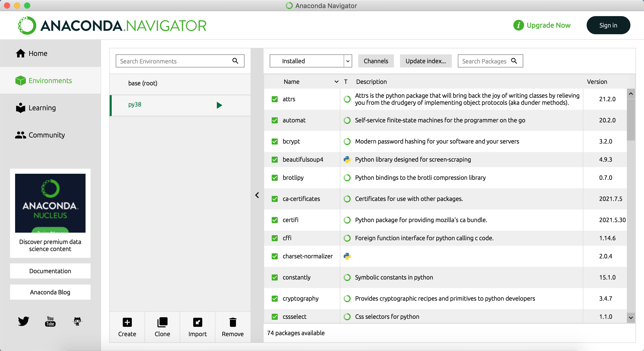Click the conda type icon for constantly
The height and width of the screenshot is (351, 644).
tap(347, 277)
